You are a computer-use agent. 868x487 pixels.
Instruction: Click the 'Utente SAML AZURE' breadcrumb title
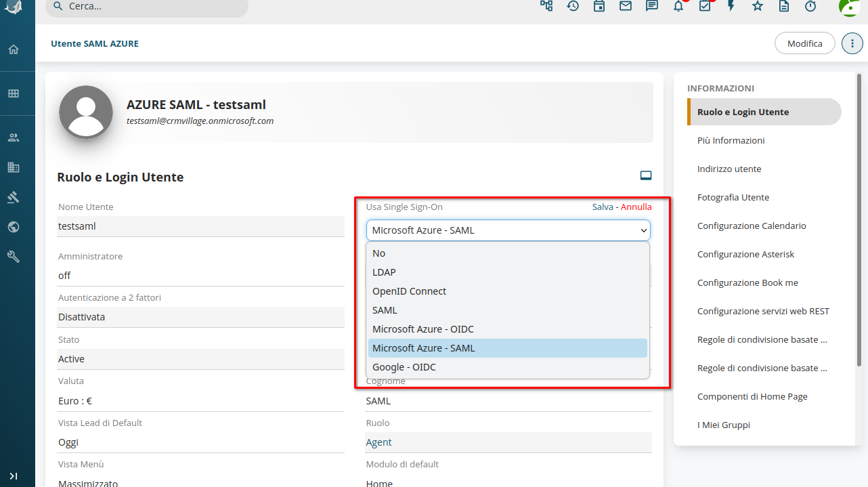tap(95, 43)
